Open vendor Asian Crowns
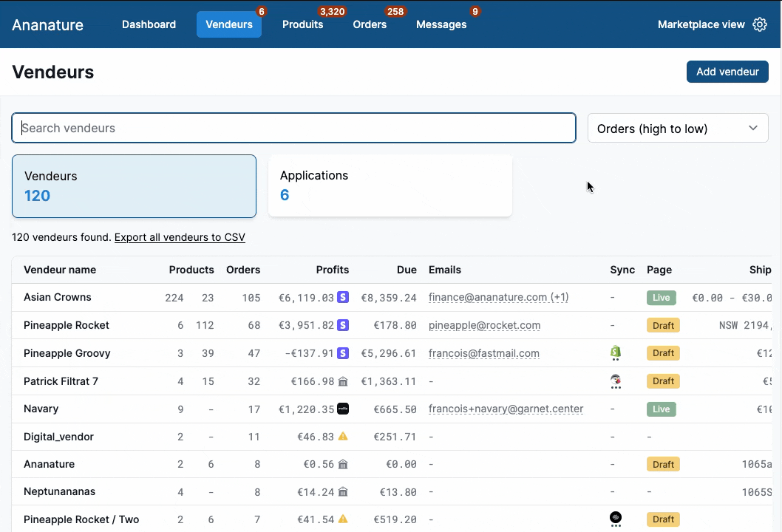This screenshot has height=532, width=782. (58, 297)
